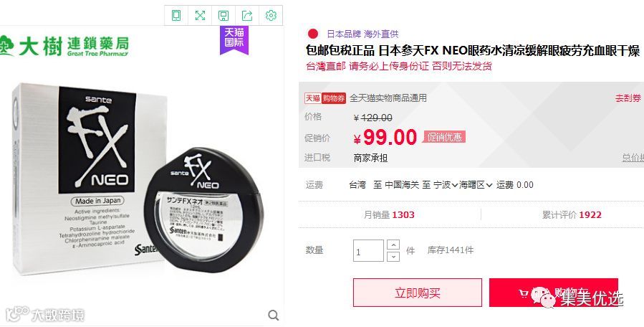Image resolution: width=644 pixels, height=327 pixels.
Task: Click the 立即购买 buy now button
Action: click(x=418, y=293)
